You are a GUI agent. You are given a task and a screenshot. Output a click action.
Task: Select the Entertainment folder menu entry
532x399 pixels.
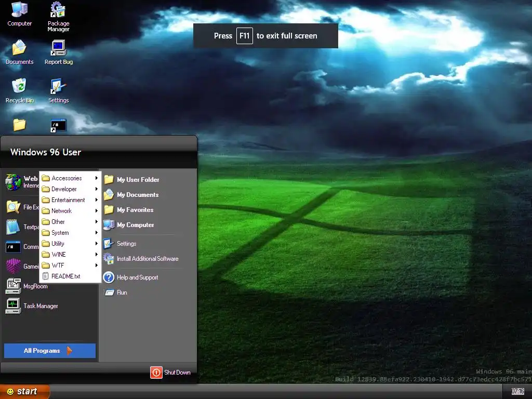[70, 200]
